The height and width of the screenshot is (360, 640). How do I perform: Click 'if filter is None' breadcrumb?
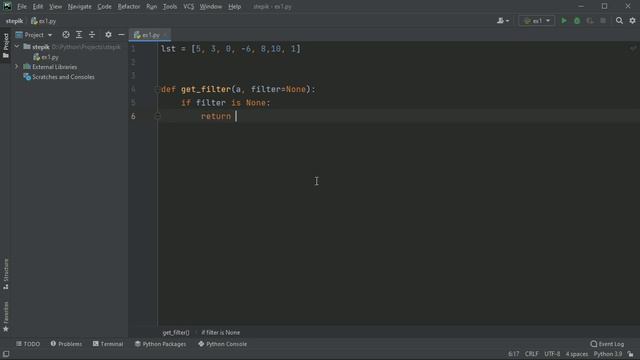(x=220, y=332)
